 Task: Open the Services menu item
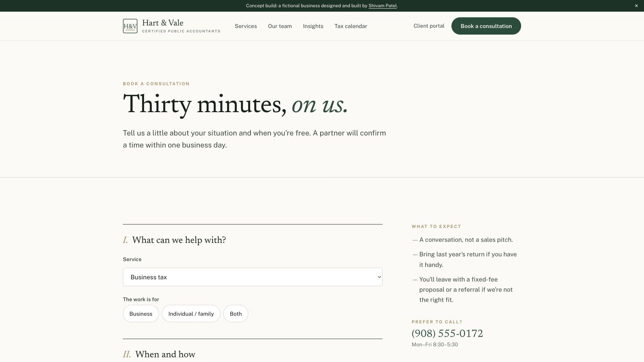point(246,26)
